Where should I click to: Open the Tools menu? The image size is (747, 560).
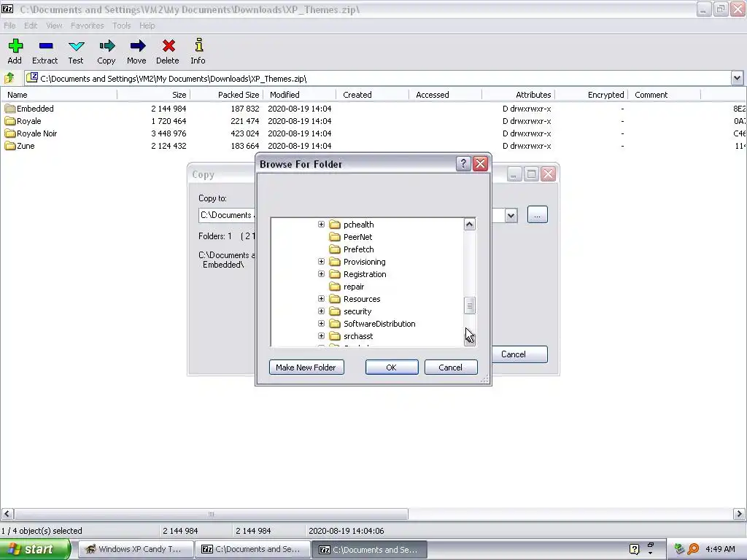(122, 26)
